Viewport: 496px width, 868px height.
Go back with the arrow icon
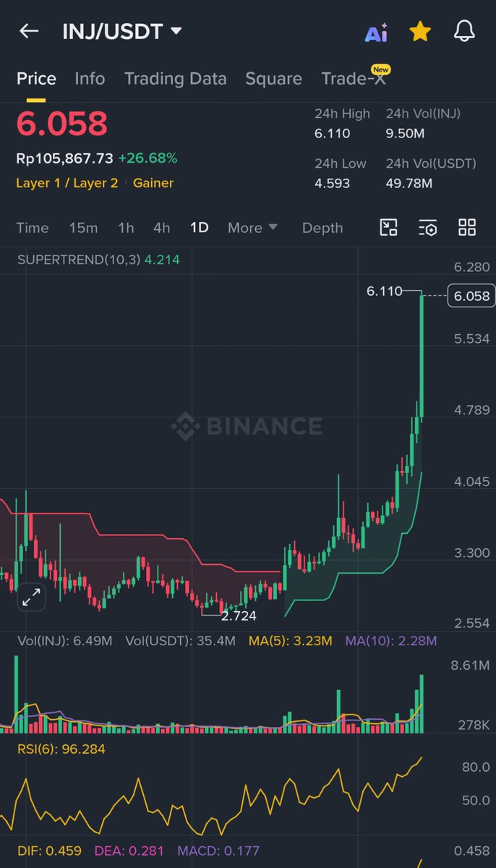29,31
